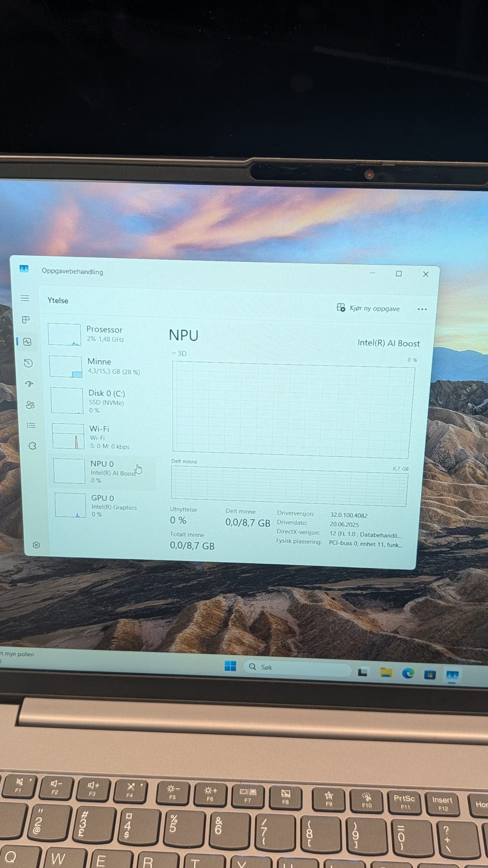This screenshot has width=488, height=868.
Task: Click the NPU heading text
Action: [x=184, y=335]
